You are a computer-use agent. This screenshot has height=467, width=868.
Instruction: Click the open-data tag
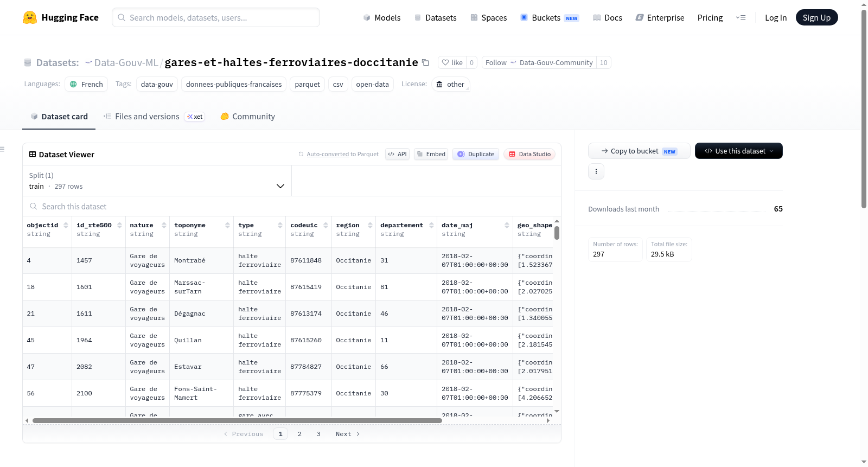(372, 84)
